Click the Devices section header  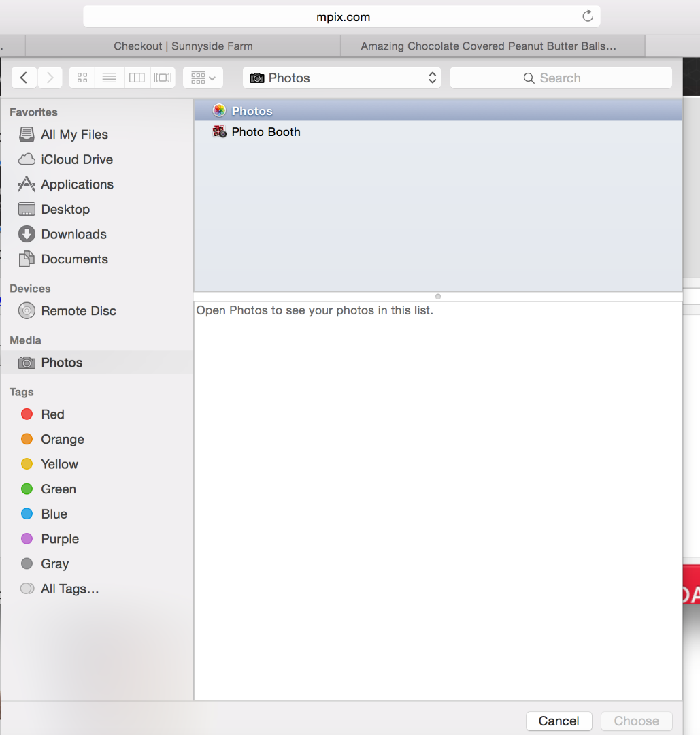pos(30,289)
